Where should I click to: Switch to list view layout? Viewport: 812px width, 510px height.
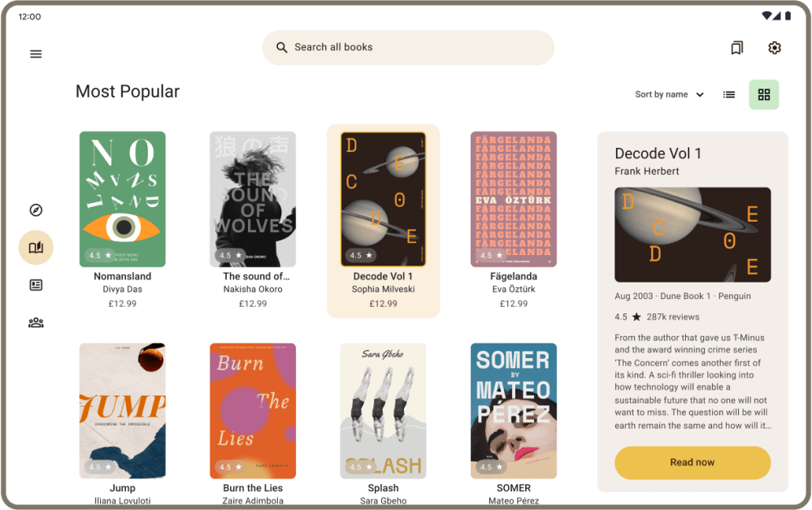tap(728, 95)
